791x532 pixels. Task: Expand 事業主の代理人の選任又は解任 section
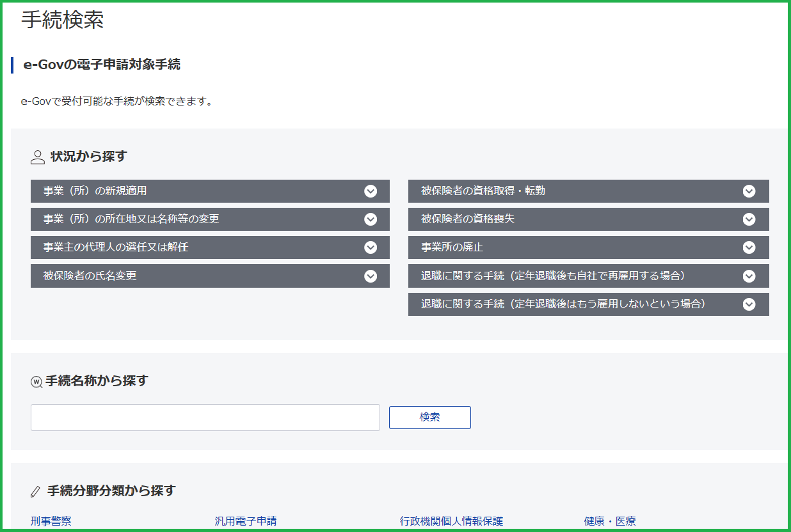pyautogui.click(x=210, y=247)
